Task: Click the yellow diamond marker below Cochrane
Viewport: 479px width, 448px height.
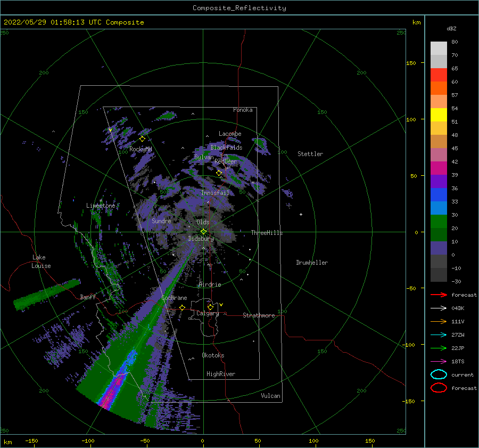Action: pos(183,307)
